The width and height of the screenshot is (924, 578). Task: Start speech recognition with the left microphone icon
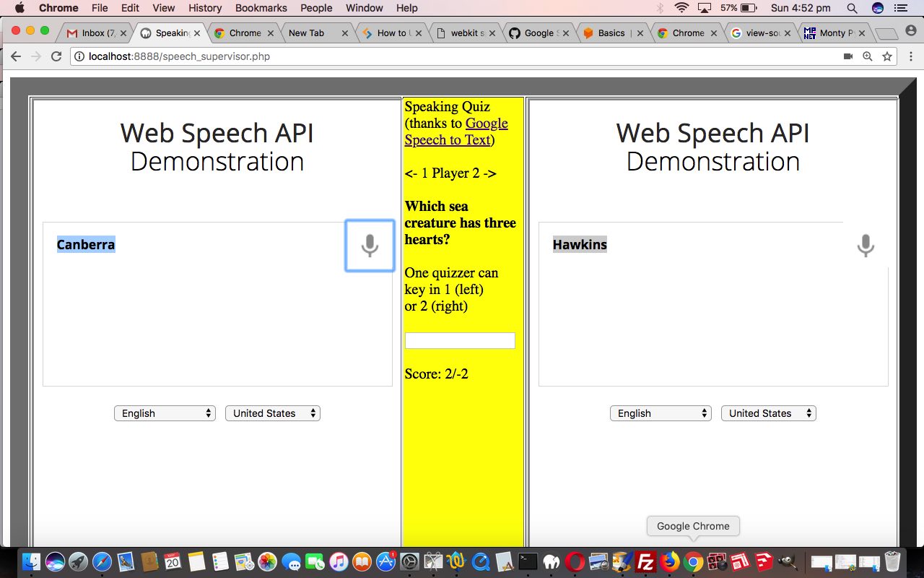(x=369, y=246)
